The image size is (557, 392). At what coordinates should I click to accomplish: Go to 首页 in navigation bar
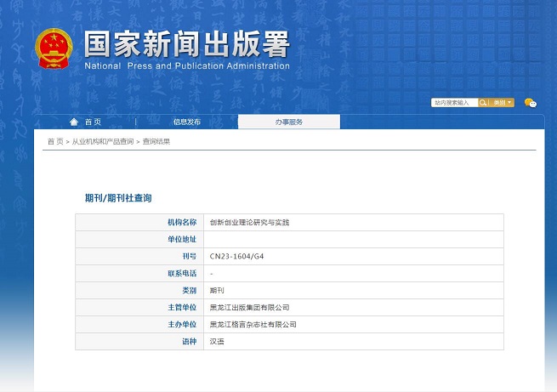[92, 122]
